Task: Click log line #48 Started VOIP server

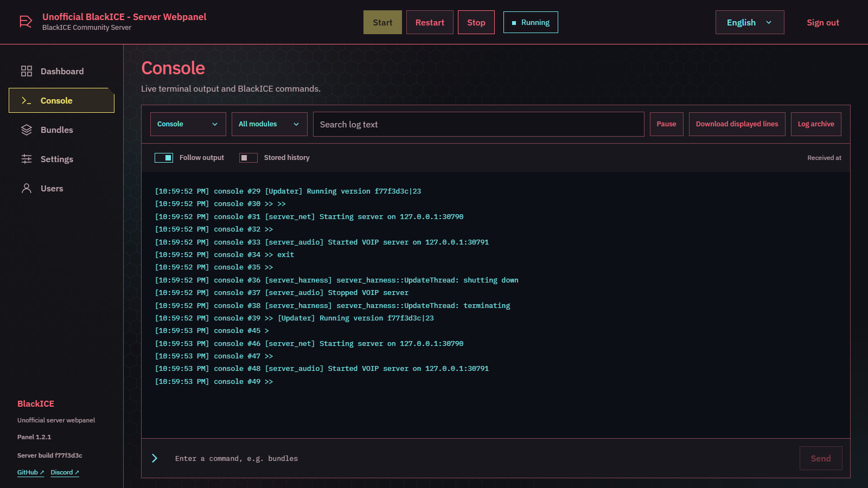Action: coord(322,368)
